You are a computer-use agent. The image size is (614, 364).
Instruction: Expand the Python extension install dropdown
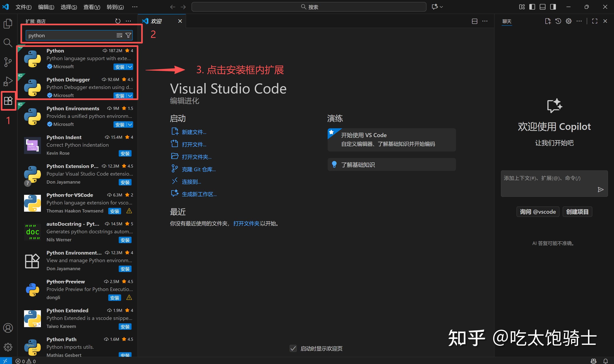tap(130, 67)
